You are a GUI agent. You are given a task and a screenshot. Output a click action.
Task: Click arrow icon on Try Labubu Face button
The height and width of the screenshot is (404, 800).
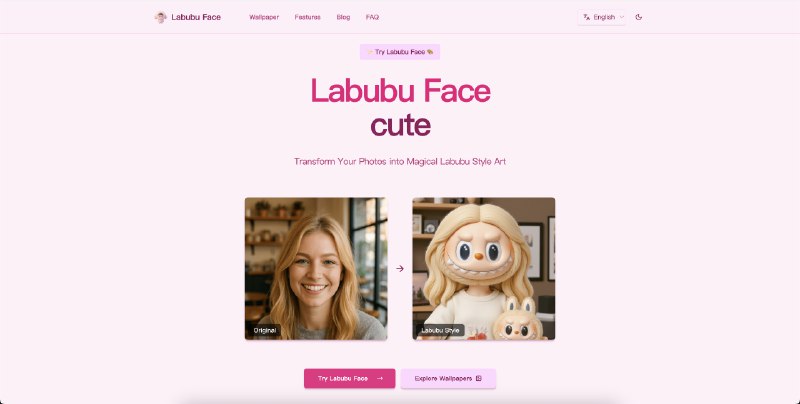(x=380, y=378)
